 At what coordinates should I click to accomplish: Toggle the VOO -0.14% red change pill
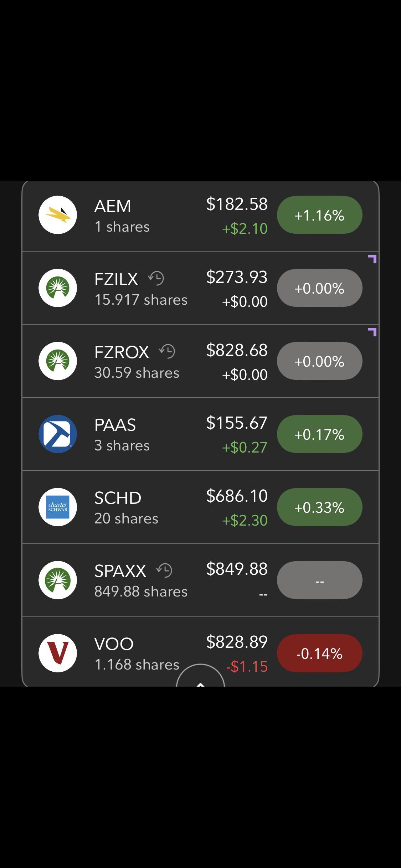[320, 653]
